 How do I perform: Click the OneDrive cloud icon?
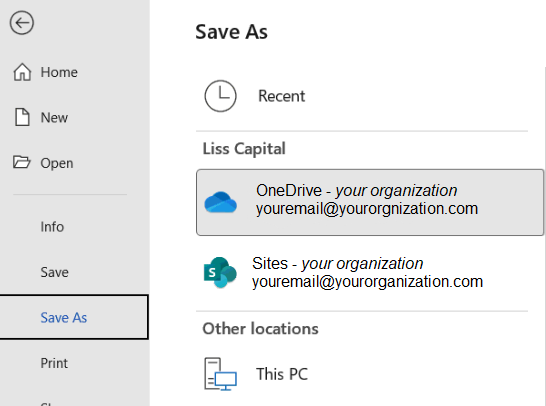[220, 202]
